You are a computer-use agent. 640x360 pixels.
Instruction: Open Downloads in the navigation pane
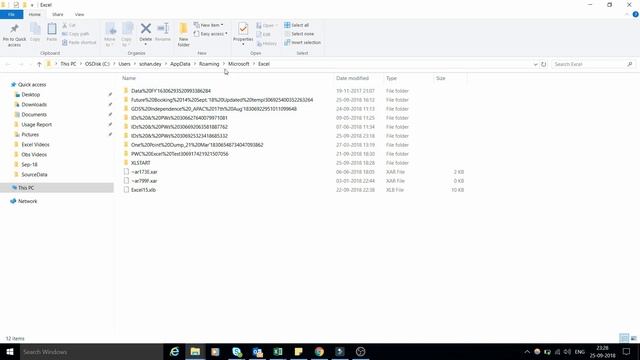point(34,104)
